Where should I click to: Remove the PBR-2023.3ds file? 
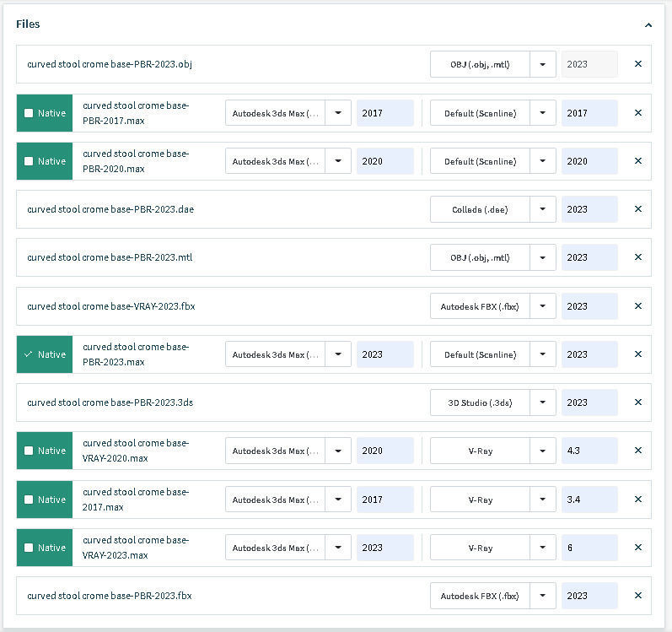point(637,402)
